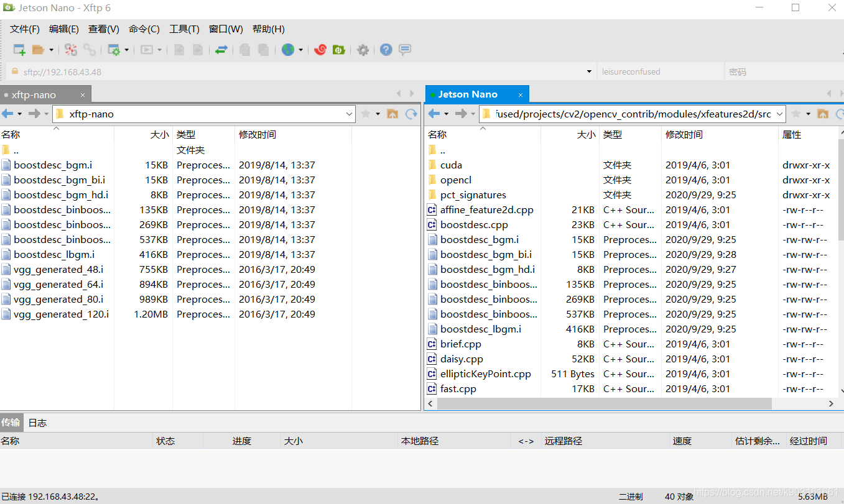Screen dimensions: 844x504
Task: Click the Back arrow in the left pane
Action: [7, 114]
